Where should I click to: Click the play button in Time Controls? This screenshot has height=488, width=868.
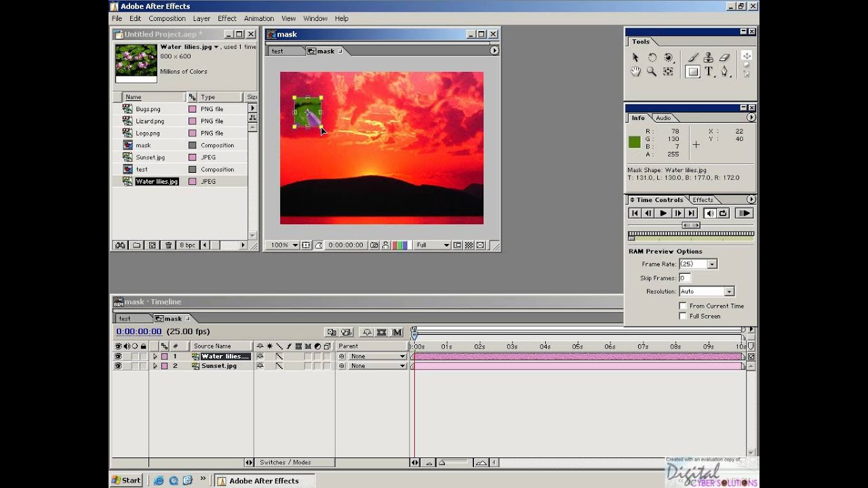click(x=663, y=213)
